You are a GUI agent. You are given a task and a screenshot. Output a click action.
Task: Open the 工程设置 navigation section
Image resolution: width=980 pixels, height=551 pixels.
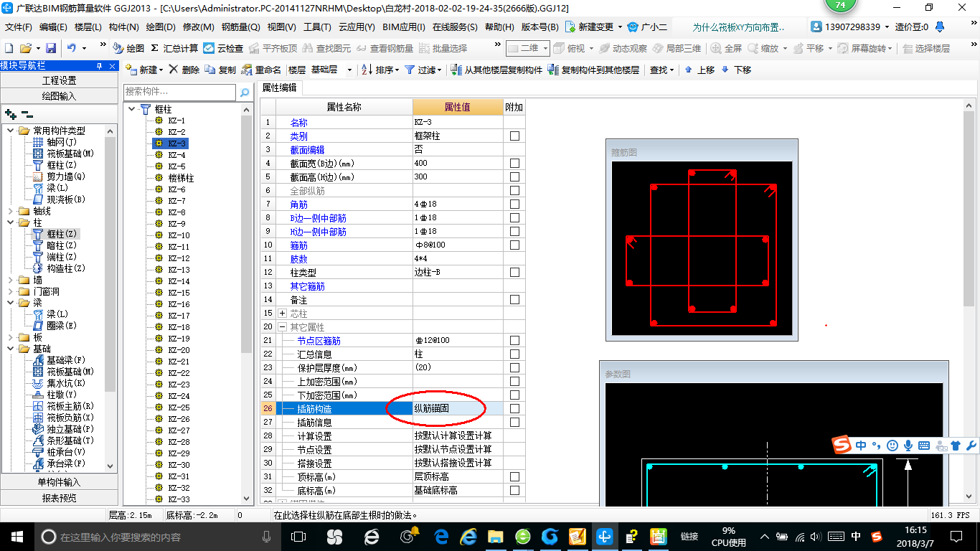(x=59, y=80)
